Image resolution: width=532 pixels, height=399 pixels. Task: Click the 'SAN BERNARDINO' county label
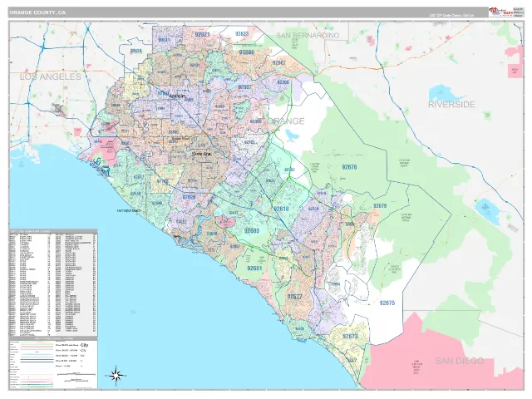pos(308,35)
